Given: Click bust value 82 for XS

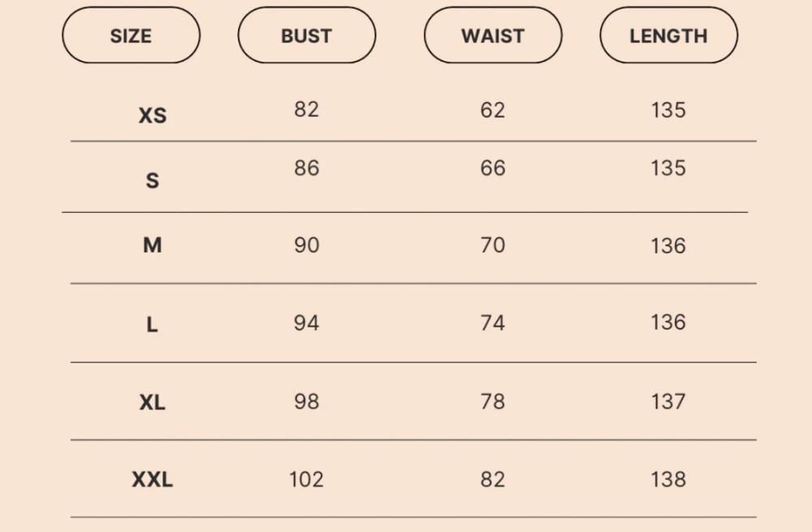Looking at the screenshot, I should click(x=306, y=110).
